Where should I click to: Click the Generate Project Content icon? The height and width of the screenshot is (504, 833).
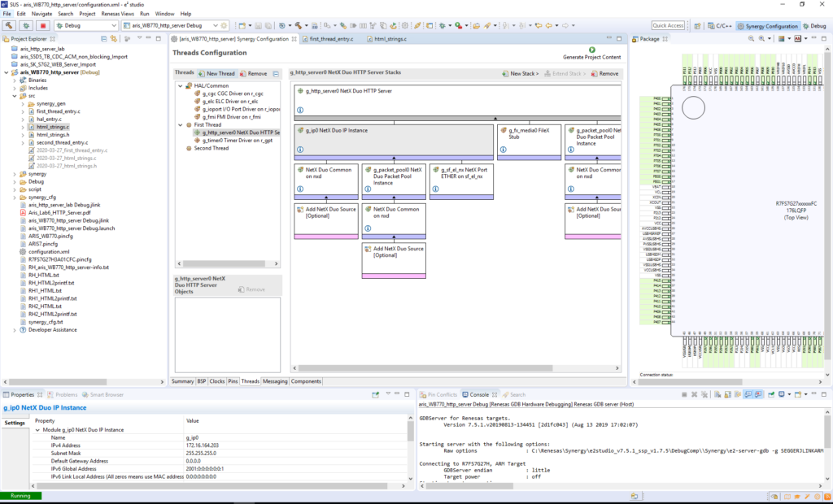point(591,50)
